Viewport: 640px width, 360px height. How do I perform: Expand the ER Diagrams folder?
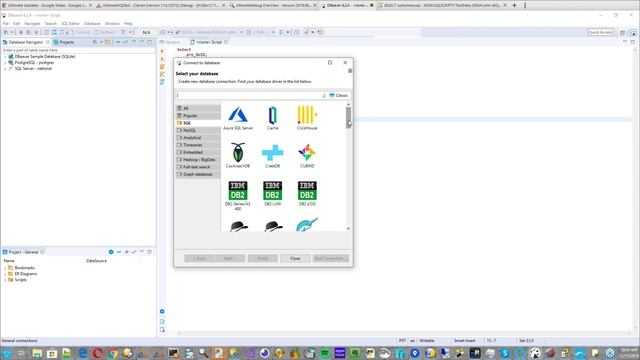pyautogui.click(x=5, y=274)
